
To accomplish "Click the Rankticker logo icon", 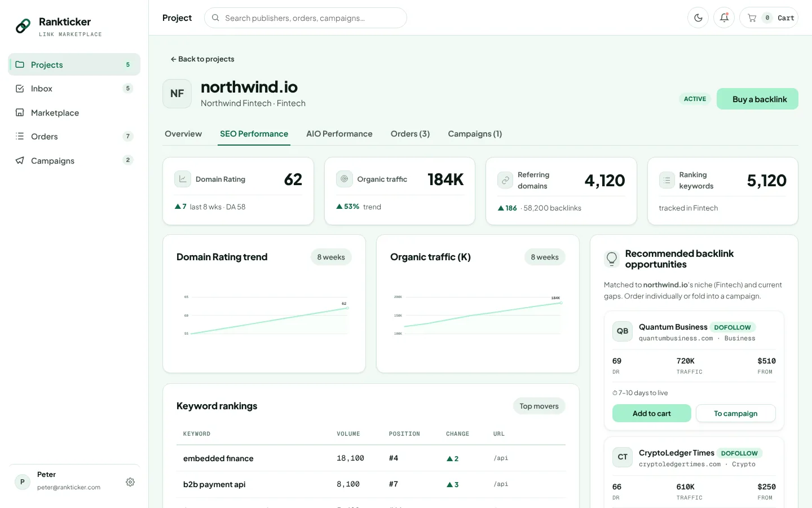I will [23, 26].
